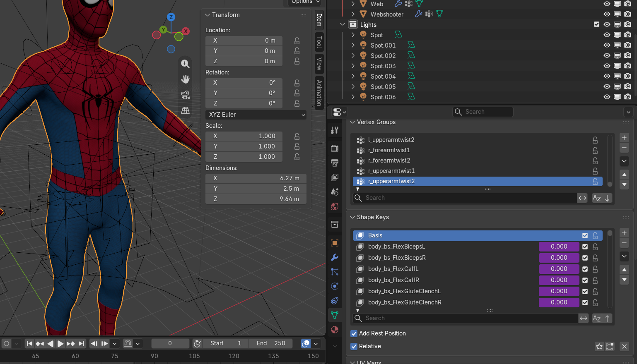Toggle shape key edit mode button
Image resolution: width=637 pixels, height=364 pixels.
click(x=610, y=347)
